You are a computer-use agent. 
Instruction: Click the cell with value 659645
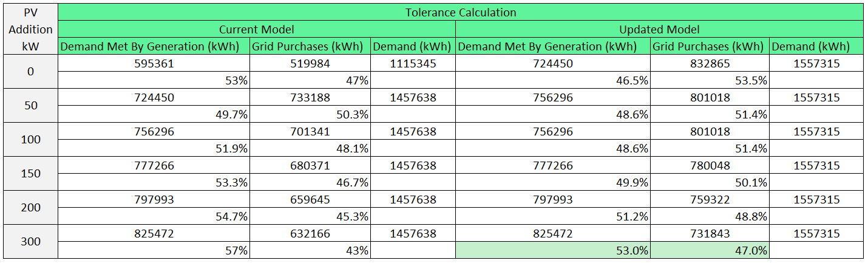coord(310,199)
